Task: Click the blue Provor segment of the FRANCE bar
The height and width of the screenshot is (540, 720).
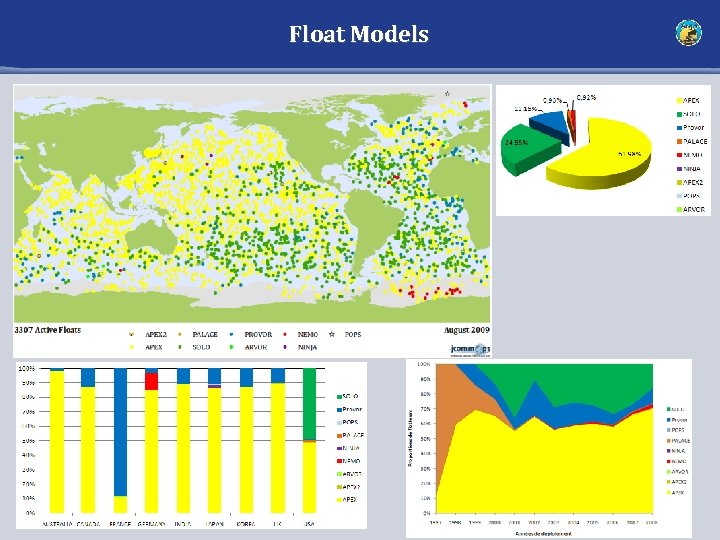Action: pos(120,432)
